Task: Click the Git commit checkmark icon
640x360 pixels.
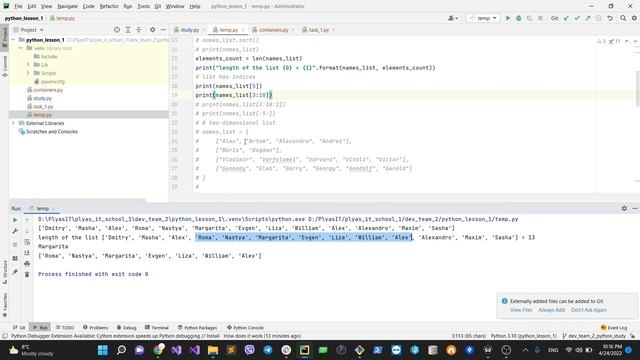Action: 577,18
